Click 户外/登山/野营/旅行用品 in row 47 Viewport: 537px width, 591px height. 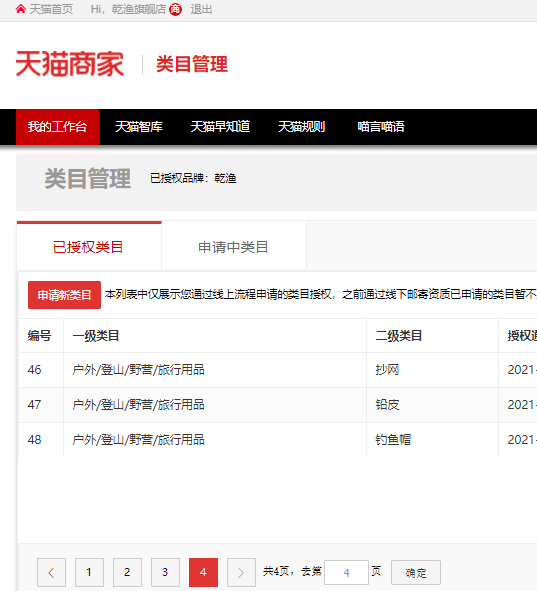pyautogui.click(x=138, y=404)
